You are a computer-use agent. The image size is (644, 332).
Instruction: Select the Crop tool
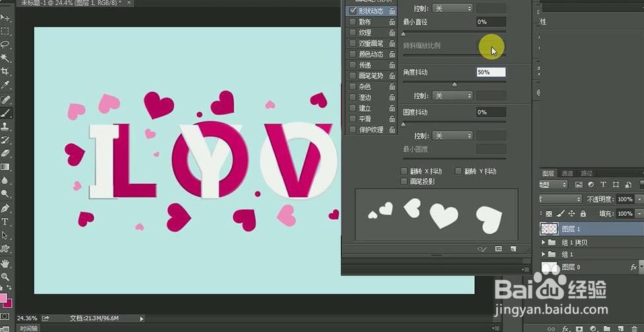5,71
